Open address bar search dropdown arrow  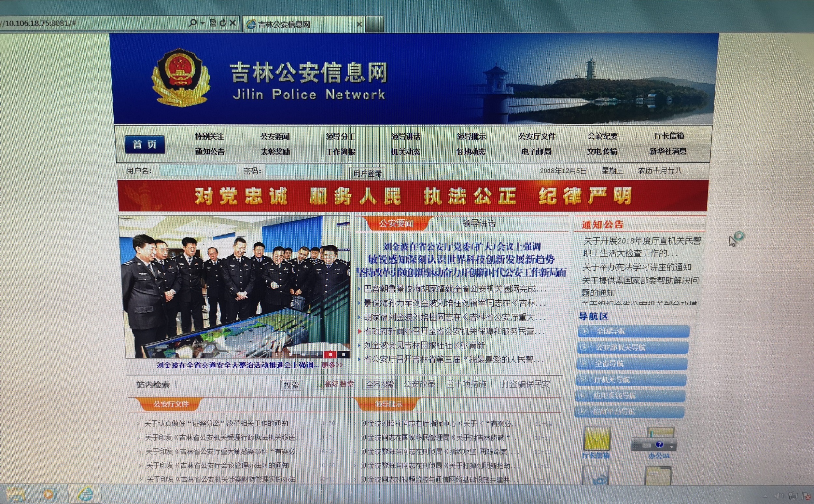tap(202, 23)
